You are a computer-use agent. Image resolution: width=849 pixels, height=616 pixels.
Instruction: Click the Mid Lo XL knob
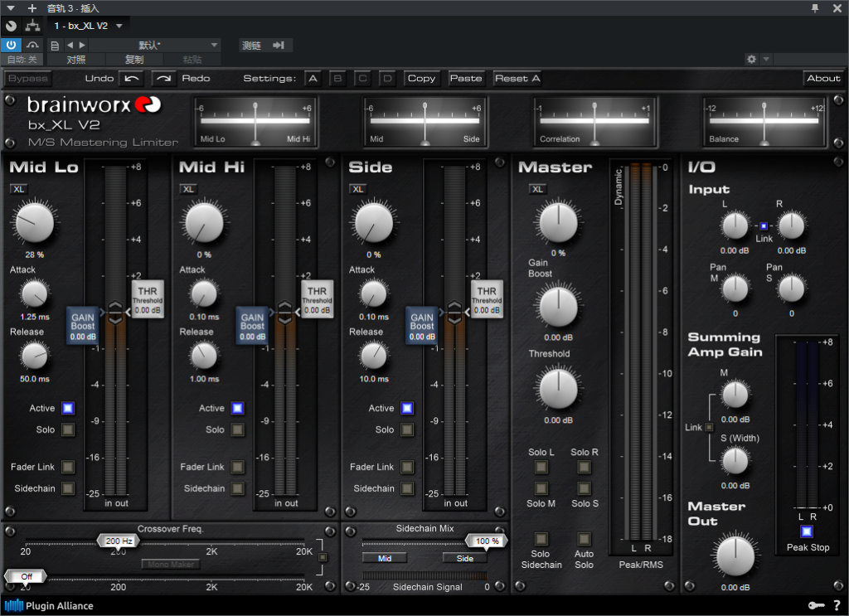(35, 222)
